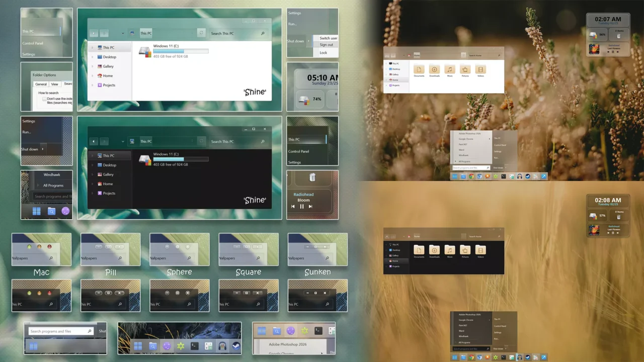
Task: Open the recent locations dropdown in the light Shine window
Action: (x=122, y=33)
